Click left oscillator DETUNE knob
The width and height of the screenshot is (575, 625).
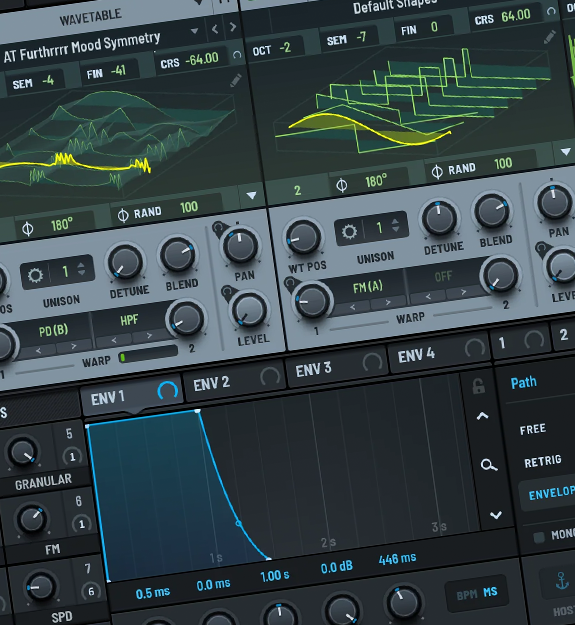[x=125, y=262]
